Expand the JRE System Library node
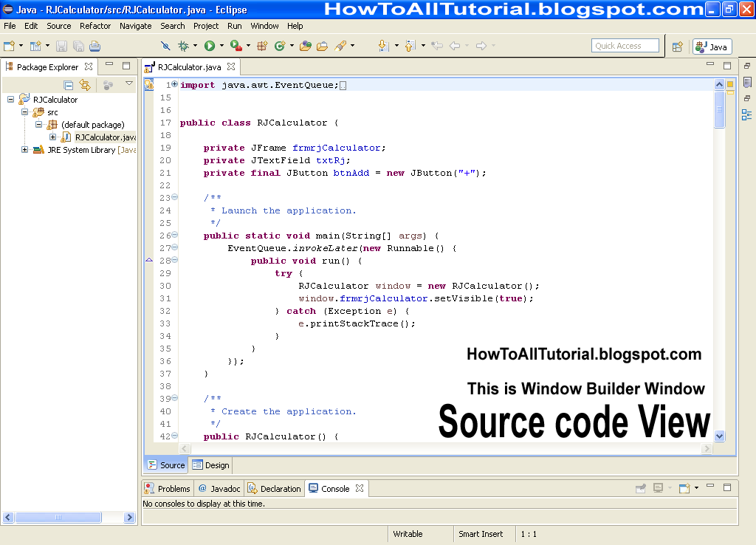The width and height of the screenshot is (756, 545). point(24,149)
